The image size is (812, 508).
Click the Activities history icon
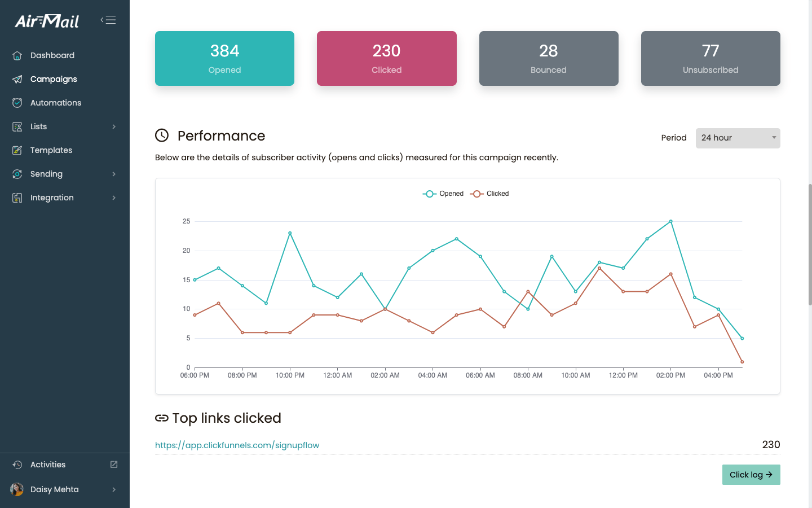click(x=17, y=465)
